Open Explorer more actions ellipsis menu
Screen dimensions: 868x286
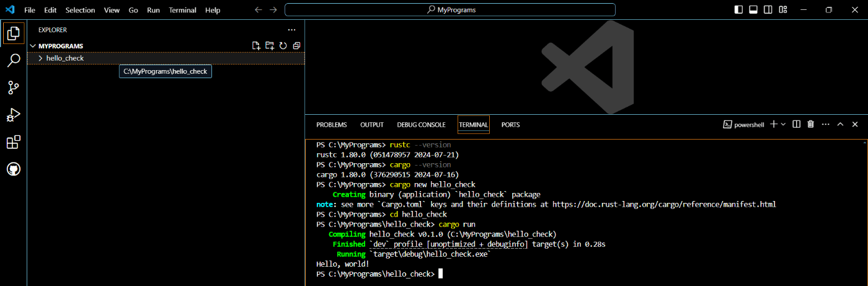tap(292, 30)
